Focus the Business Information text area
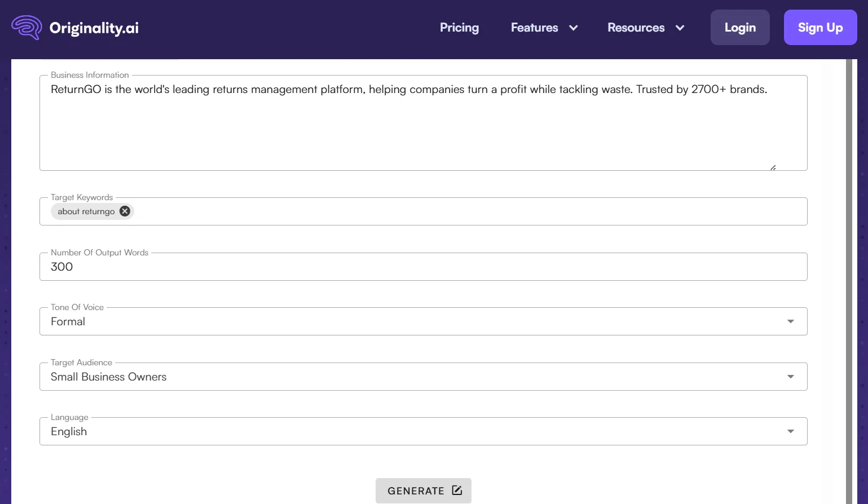The image size is (868, 504). coord(424,123)
